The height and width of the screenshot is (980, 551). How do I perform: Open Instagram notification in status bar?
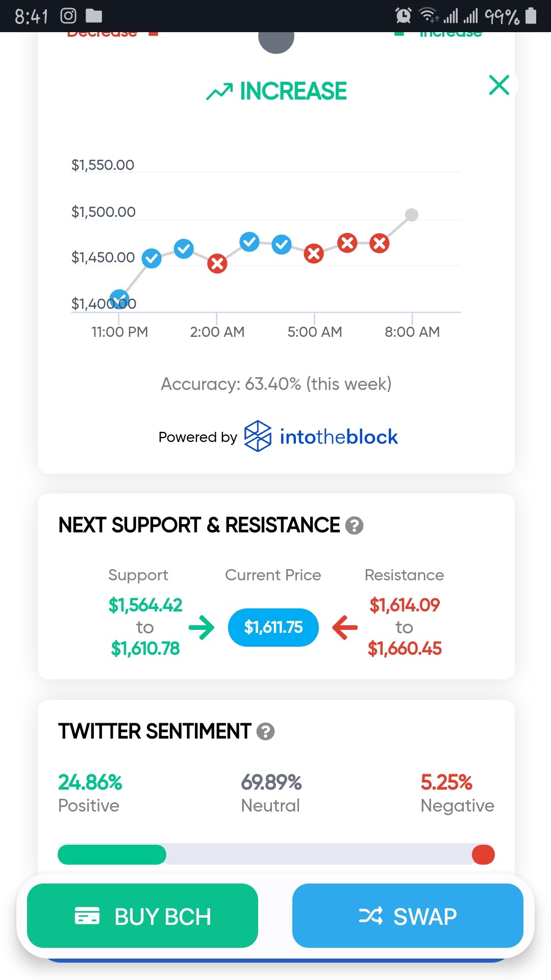click(x=68, y=16)
